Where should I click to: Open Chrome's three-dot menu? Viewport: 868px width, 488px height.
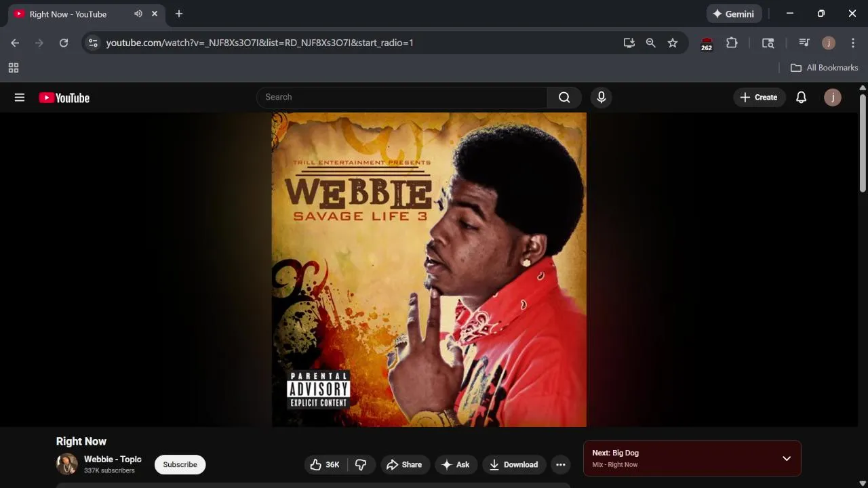coord(853,43)
